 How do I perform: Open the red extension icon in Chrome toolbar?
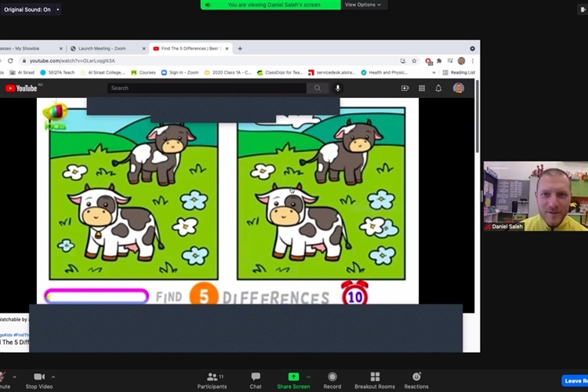(429, 61)
